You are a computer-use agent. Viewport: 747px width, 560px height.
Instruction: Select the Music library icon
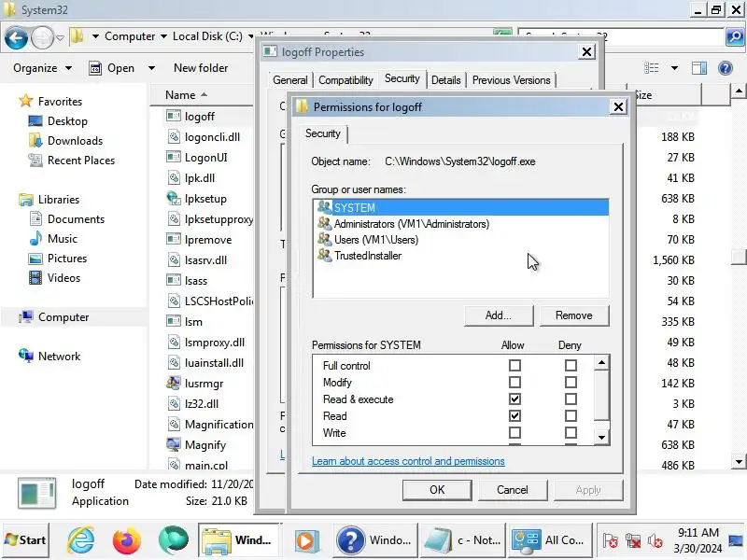(35, 238)
